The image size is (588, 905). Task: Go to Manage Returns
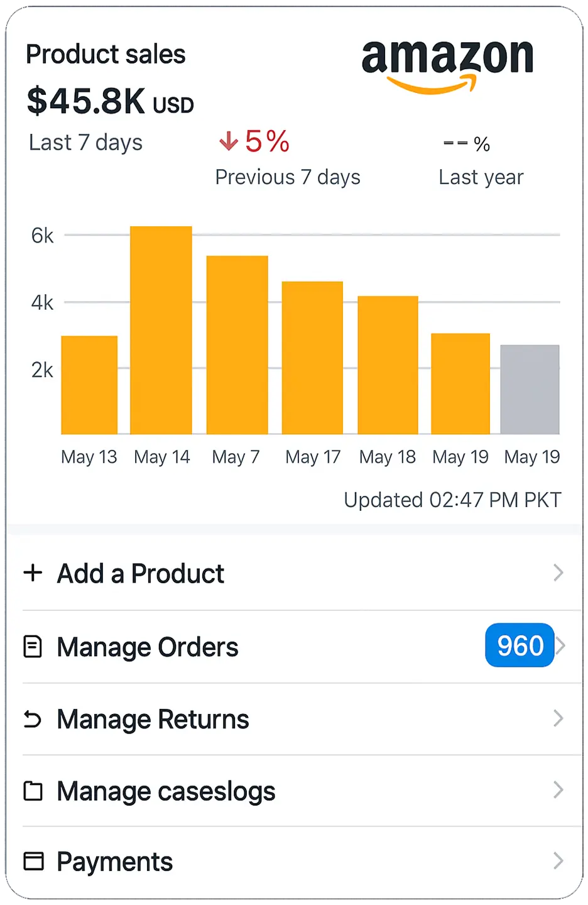tap(153, 719)
